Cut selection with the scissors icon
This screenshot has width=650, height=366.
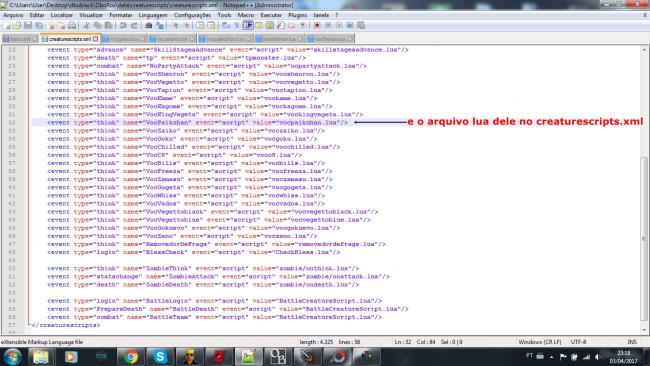point(86,26)
